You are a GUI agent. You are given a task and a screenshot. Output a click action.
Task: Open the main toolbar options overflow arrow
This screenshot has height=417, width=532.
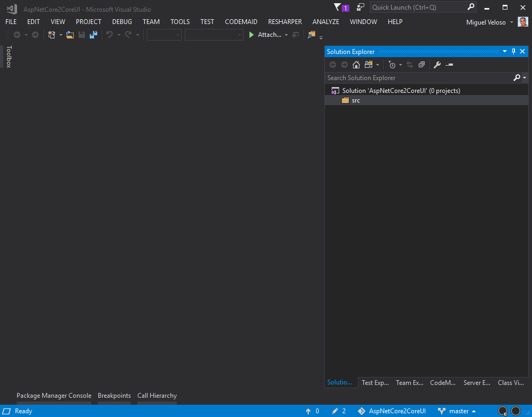[x=321, y=37]
